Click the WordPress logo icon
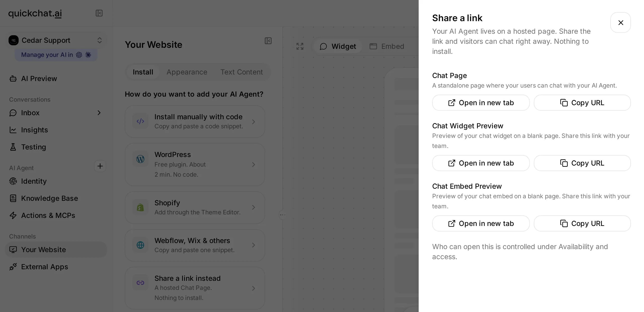The width and height of the screenshot is (644, 312). coord(140,159)
